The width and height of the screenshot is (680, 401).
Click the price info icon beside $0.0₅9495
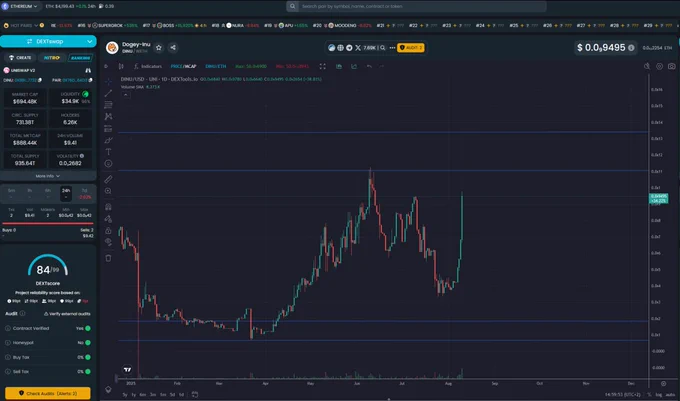(631, 48)
